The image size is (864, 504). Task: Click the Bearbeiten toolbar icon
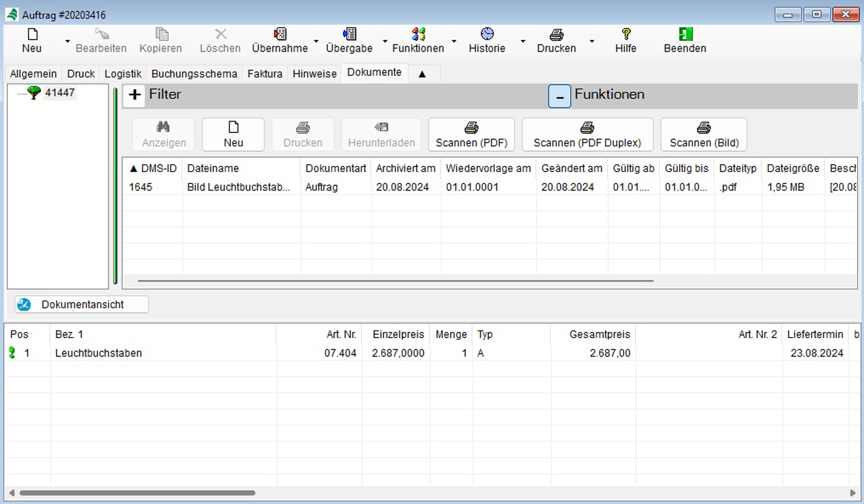click(x=101, y=34)
